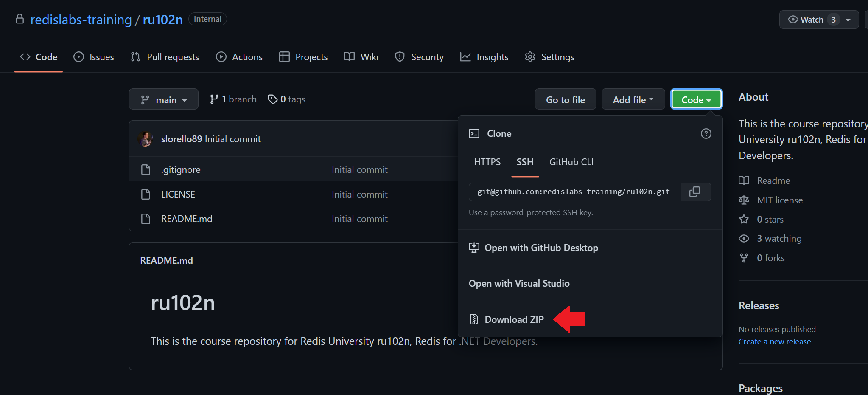
Task: Click the file icon beside README.md
Action: coord(146,219)
